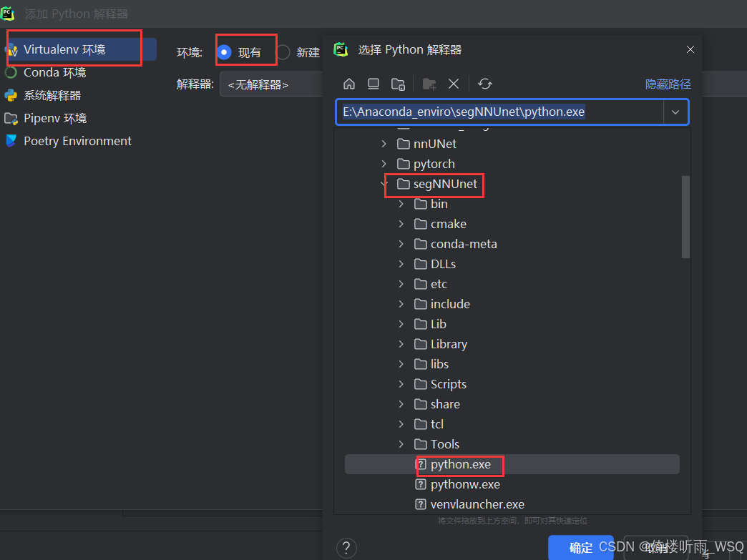Image resolution: width=747 pixels, height=560 pixels.
Task: Expand the cmake folder
Action: click(401, 224)
